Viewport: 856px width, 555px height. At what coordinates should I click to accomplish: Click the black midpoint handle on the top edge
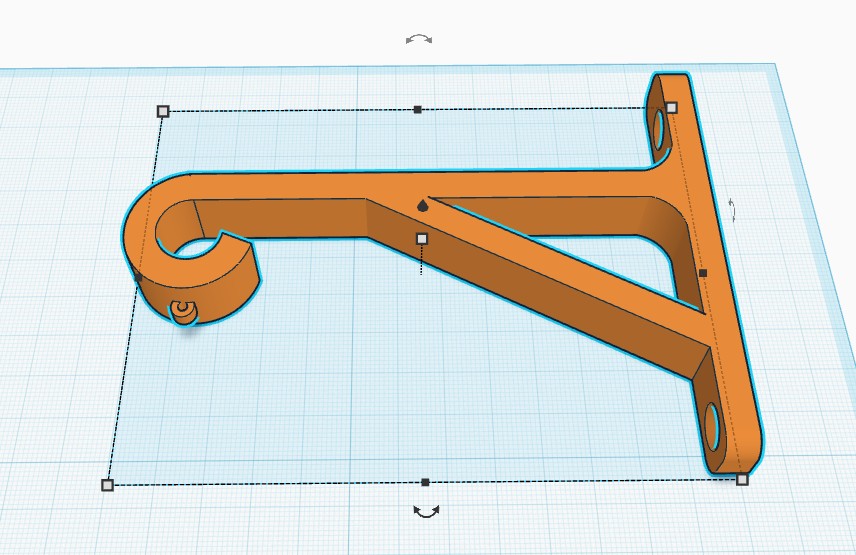coord(418,110)
